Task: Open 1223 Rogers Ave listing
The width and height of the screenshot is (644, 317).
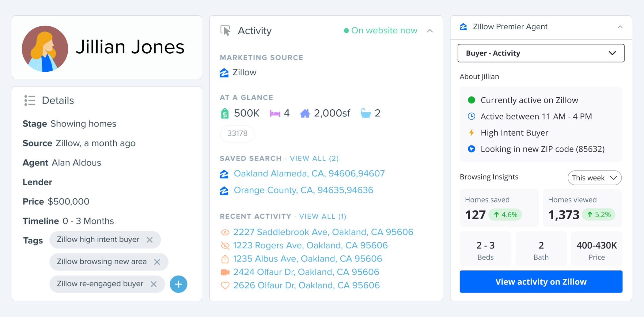Action: [310, 246]
